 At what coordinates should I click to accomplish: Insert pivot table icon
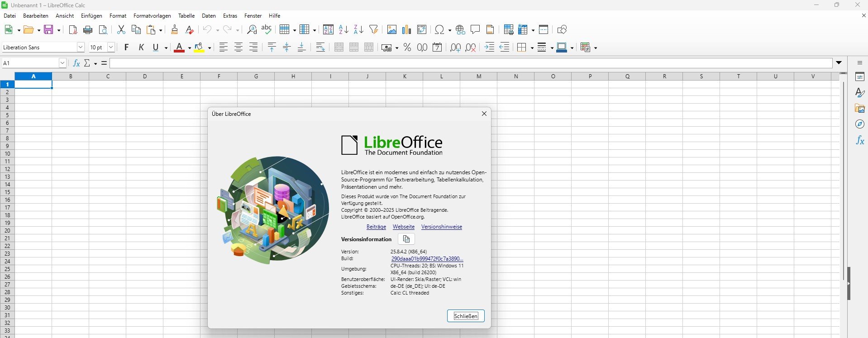pos(422,30)
